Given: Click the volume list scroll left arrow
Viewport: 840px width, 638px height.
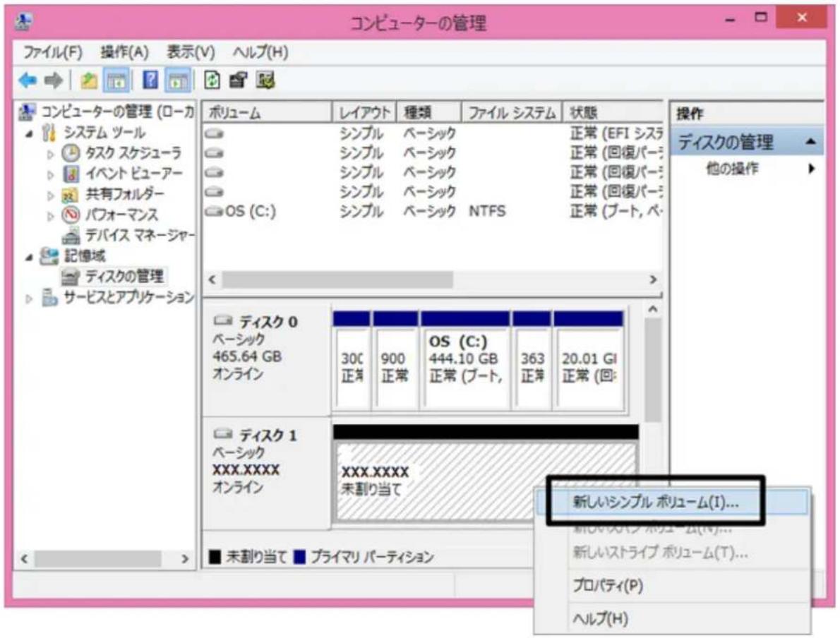Looking at the screenshot, I should (212, 279).
